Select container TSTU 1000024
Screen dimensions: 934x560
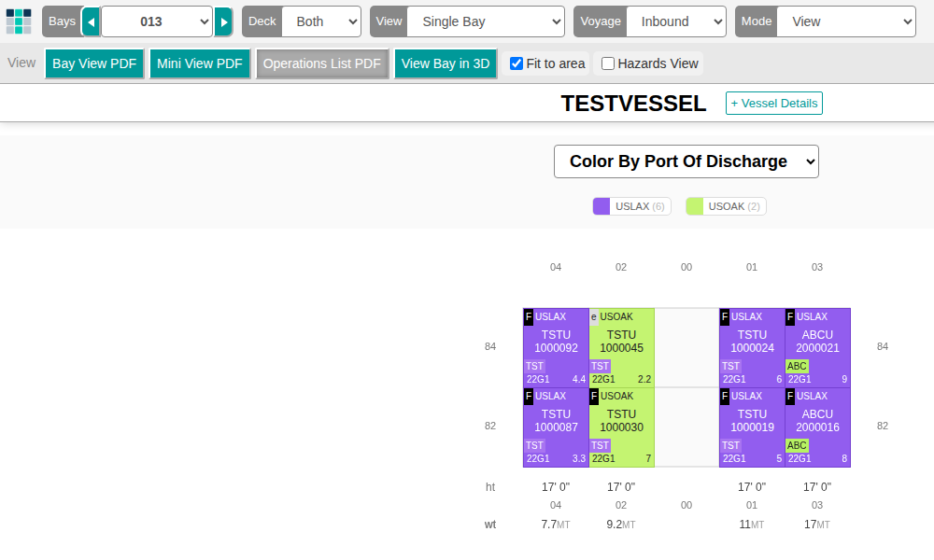pos(752,347)
